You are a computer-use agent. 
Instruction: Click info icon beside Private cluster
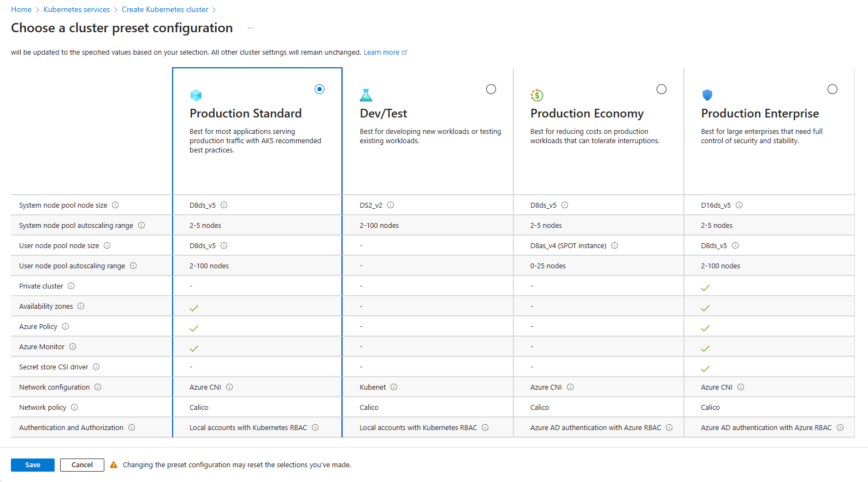[71, 286]
